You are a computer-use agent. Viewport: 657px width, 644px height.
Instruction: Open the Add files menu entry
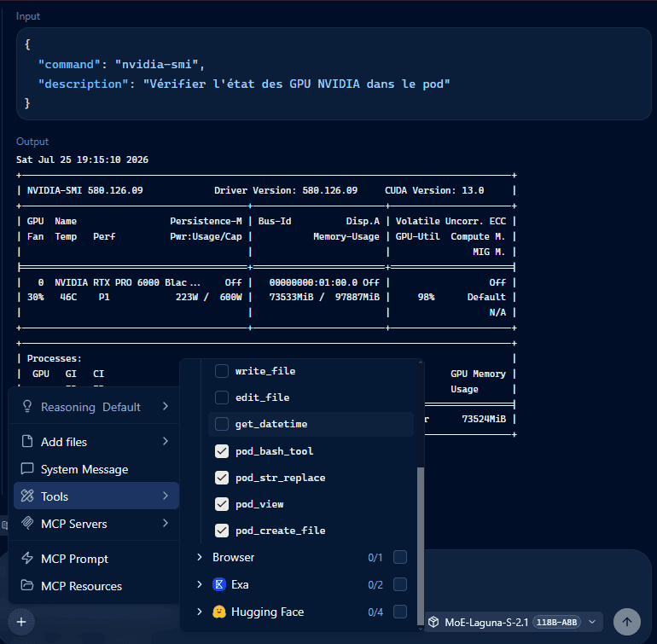tap(96, 442)
